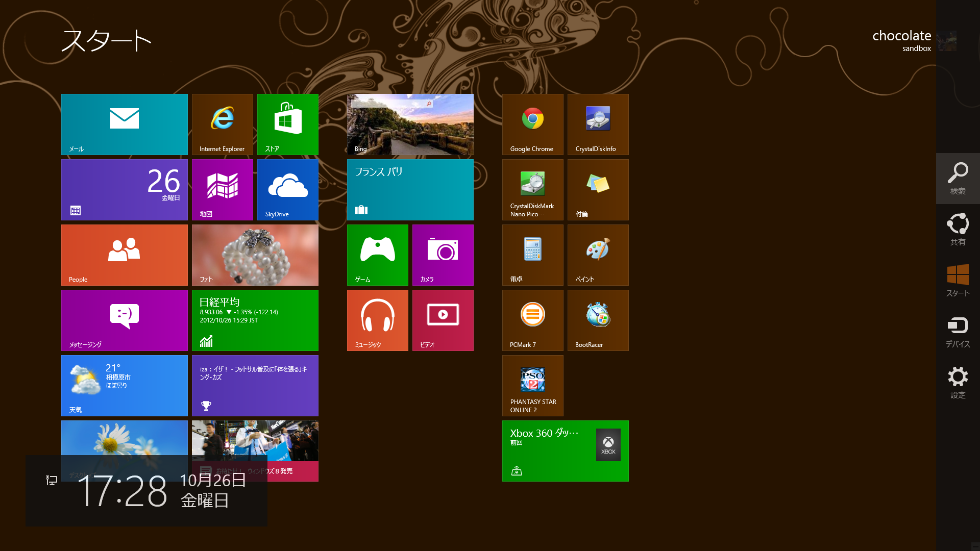This screenshot has width=980, height=551.
Task: Open the BootRacer tile
Action: coord(598,320)
